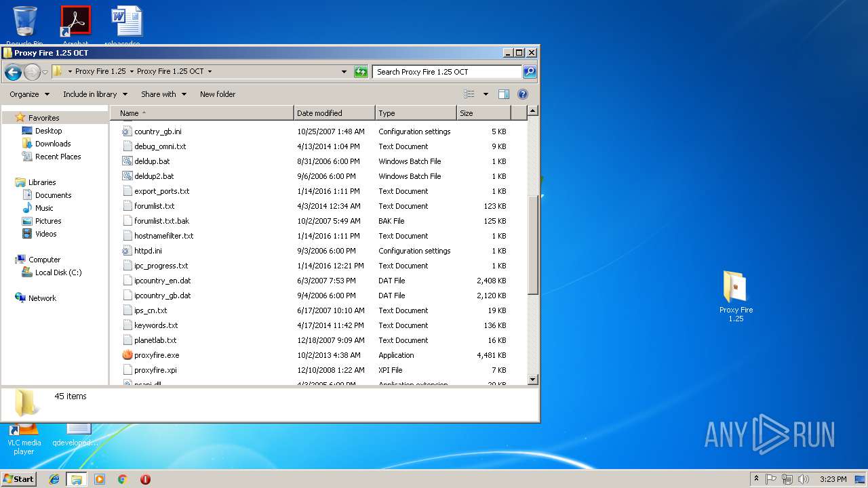
Task: Select httpd.ini settings file icon
Action: point(127,251)
